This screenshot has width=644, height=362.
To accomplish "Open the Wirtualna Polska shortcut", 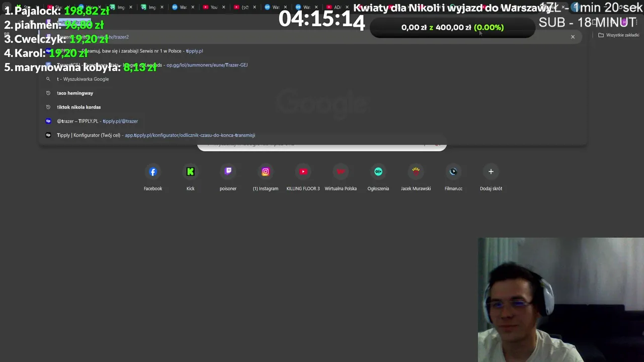I will tap(341, 177).
